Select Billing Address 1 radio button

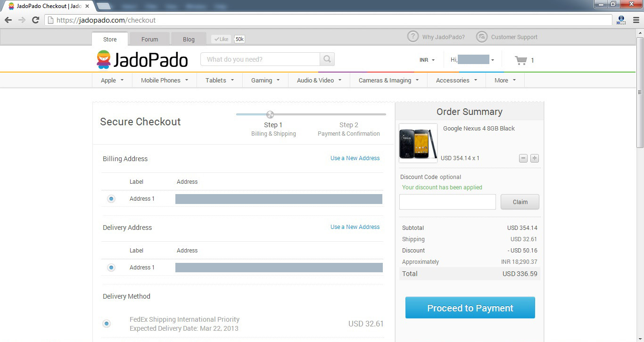point(111,199)
